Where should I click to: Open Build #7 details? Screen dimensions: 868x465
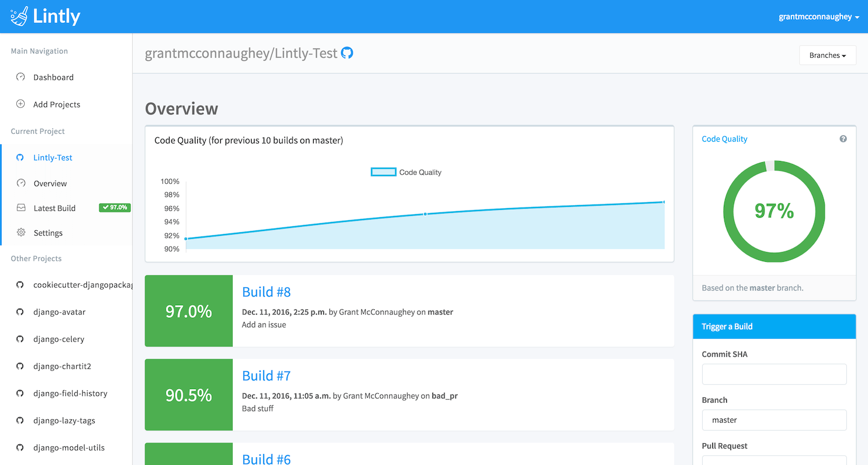coord(266,376)
